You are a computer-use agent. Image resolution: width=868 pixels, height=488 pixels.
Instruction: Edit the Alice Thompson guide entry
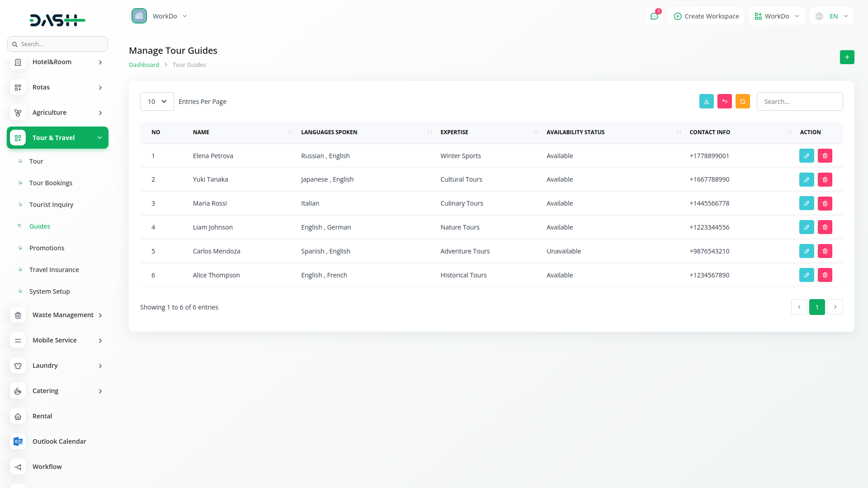[x=807, y=275]
